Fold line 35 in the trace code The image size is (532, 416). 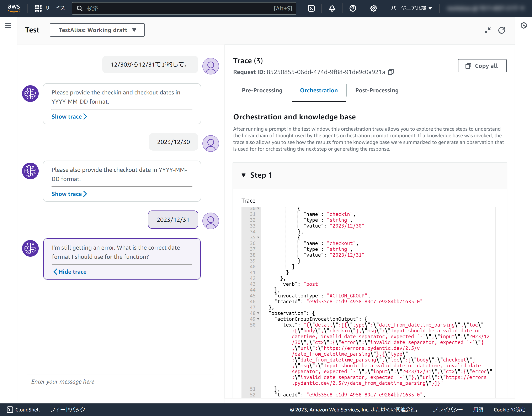[258, 237]
